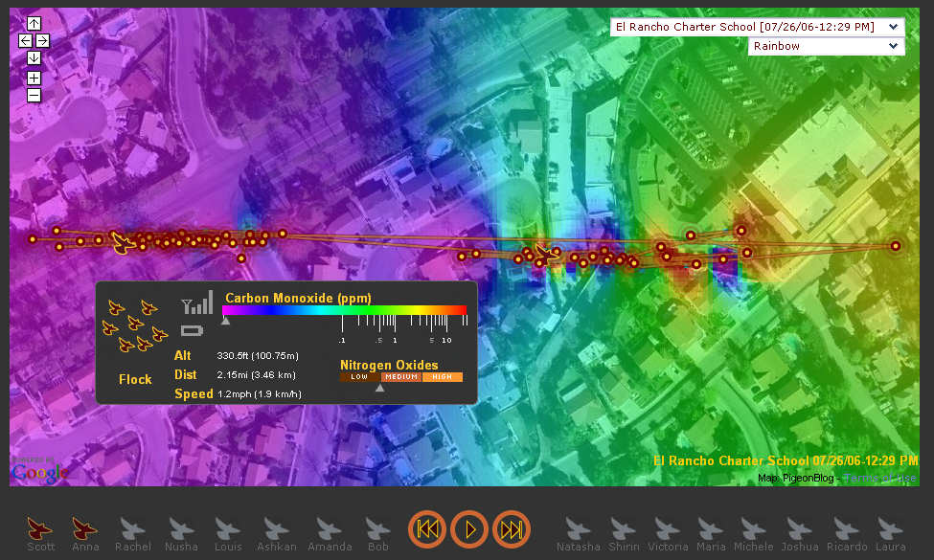Open the Terms of Use link
The width and height of the screenshot is (934, 560).
(x=880, y=478)
